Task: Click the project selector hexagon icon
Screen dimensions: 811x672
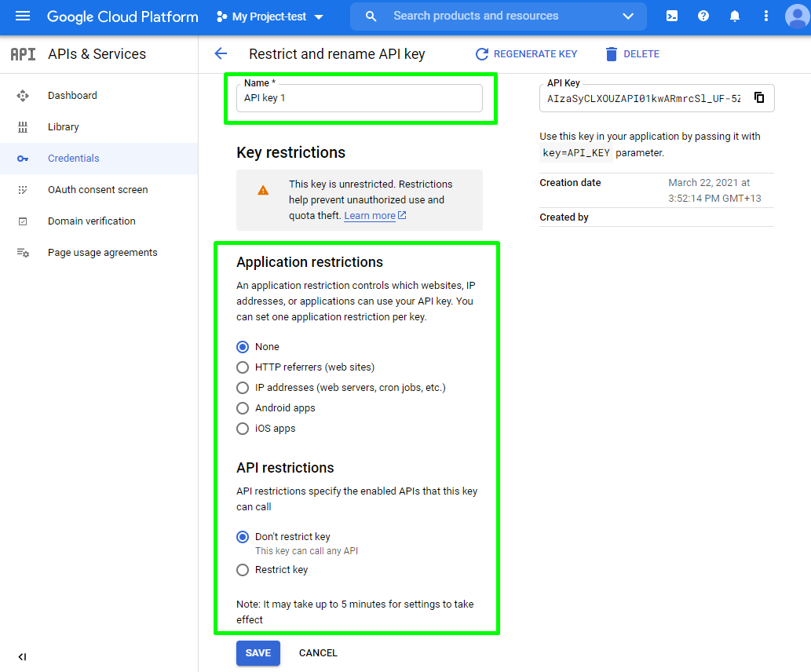Action: coord(221,16)
